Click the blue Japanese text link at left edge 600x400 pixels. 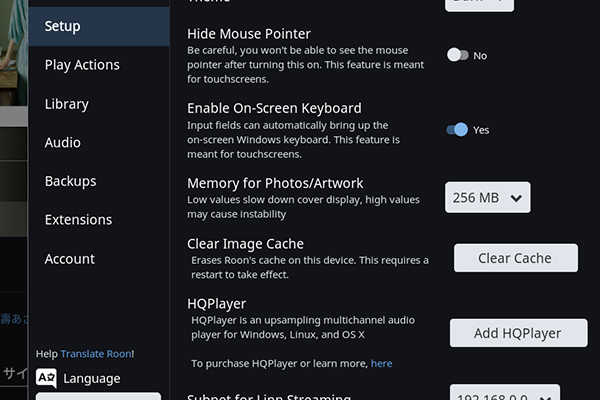pos(13,321)
